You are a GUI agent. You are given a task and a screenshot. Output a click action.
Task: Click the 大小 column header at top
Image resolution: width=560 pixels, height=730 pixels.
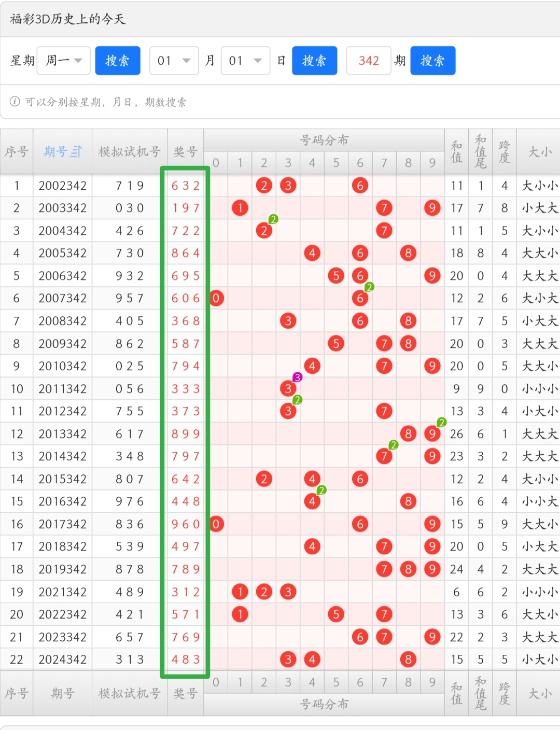(539, 151)
